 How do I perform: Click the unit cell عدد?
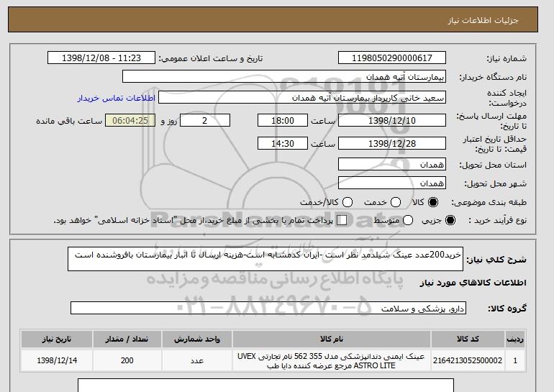click(x=197, y=360)
